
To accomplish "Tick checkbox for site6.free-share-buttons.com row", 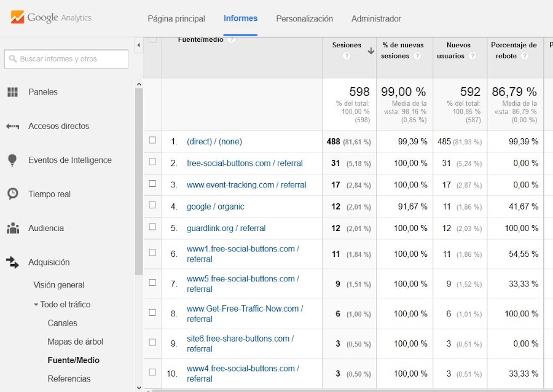I will [x=152, y=342].
